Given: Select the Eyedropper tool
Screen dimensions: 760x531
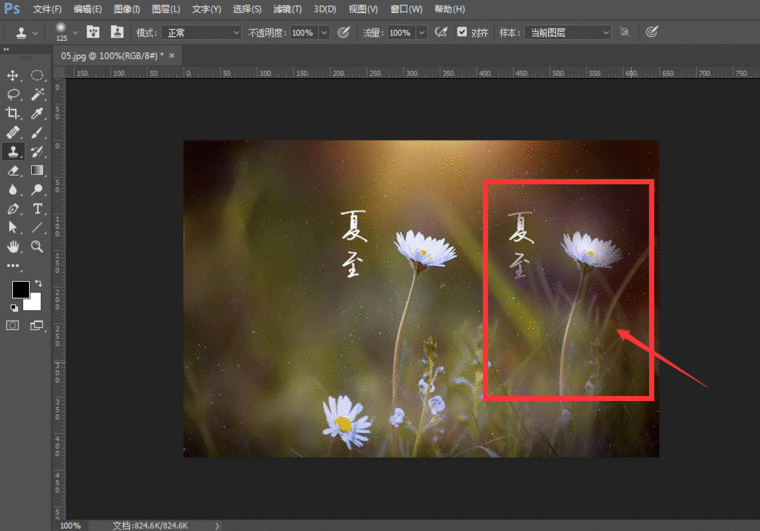Looking at the screenshot, I should click(37, 113).
